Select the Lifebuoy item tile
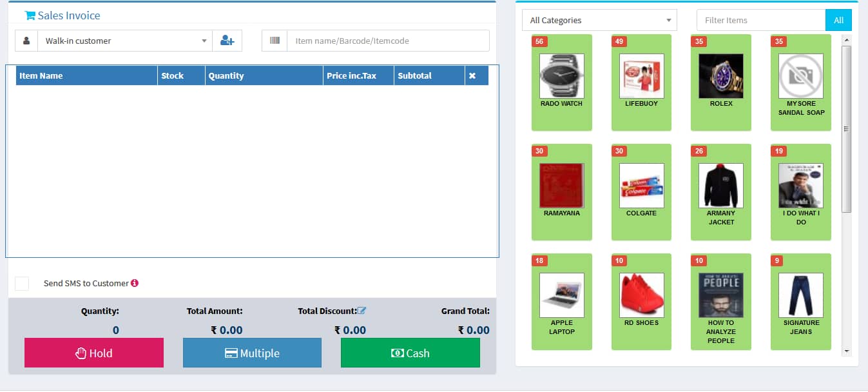The height and width of the screenshot is (392, 868). coord(641,83)
